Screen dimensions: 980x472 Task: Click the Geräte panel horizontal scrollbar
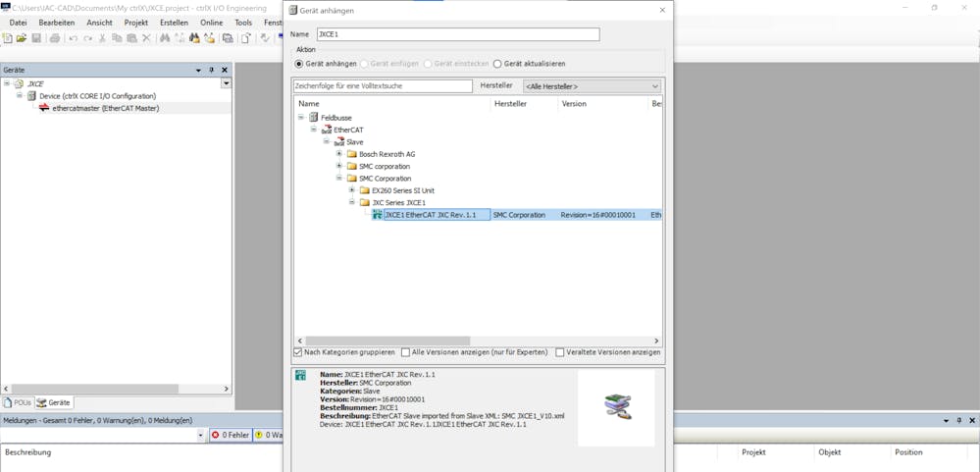[x=95, y=389]
